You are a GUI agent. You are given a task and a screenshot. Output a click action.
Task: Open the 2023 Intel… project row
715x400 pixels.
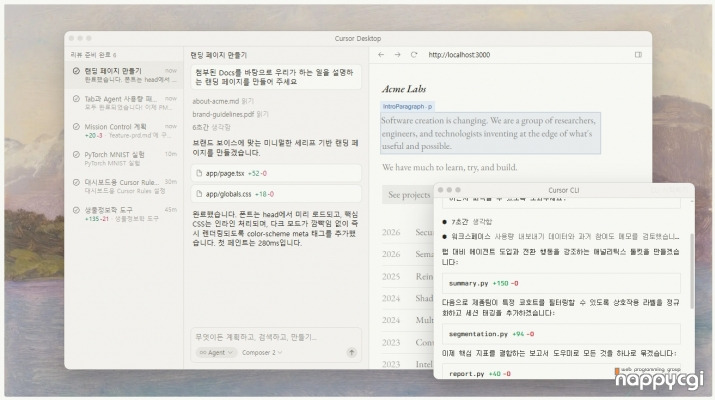(x=407, y=364)
